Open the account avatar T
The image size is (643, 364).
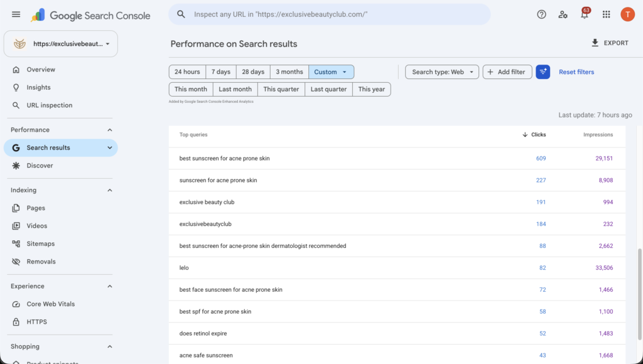627,14
